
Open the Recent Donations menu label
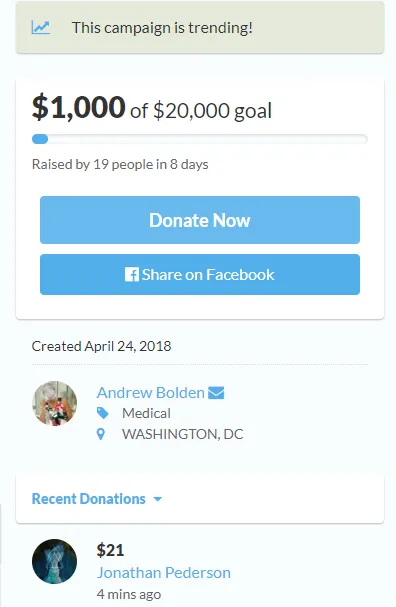click(x=89, y=499)
